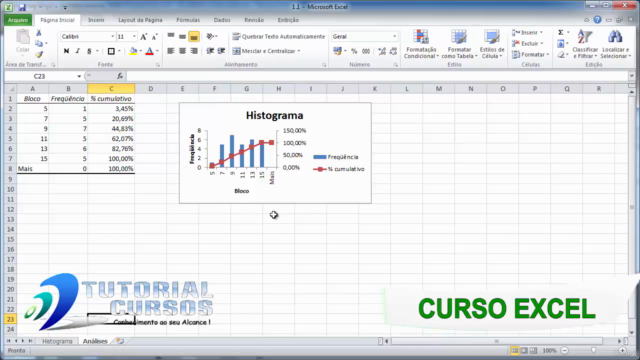Switch to the Fórmulas tab

click(x=188, y=20)
